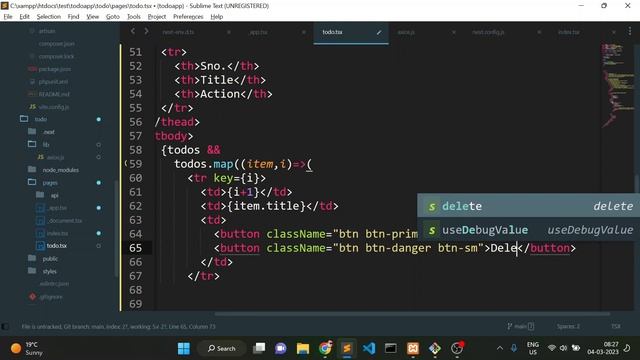This screenshot has width=640, height=360.
Task: Open Visual Studio Code from taskbar
Action: (369, 348)
